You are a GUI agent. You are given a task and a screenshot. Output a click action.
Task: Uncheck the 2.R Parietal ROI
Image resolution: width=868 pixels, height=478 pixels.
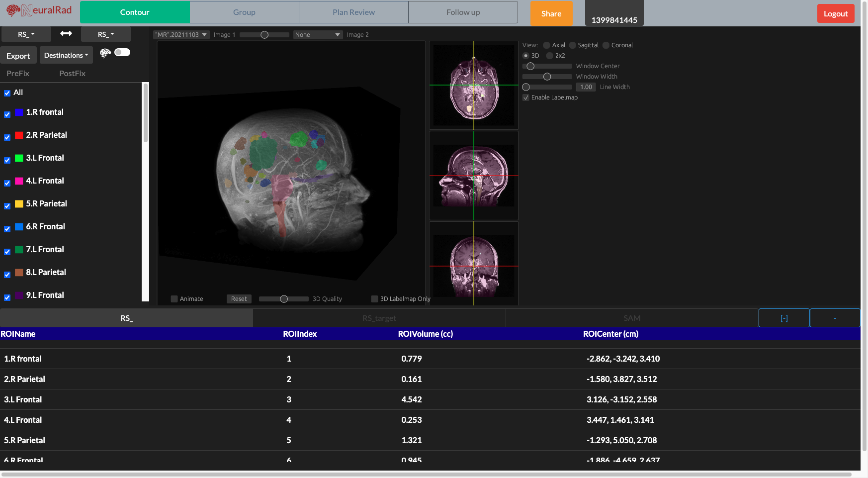click(7, 137)
